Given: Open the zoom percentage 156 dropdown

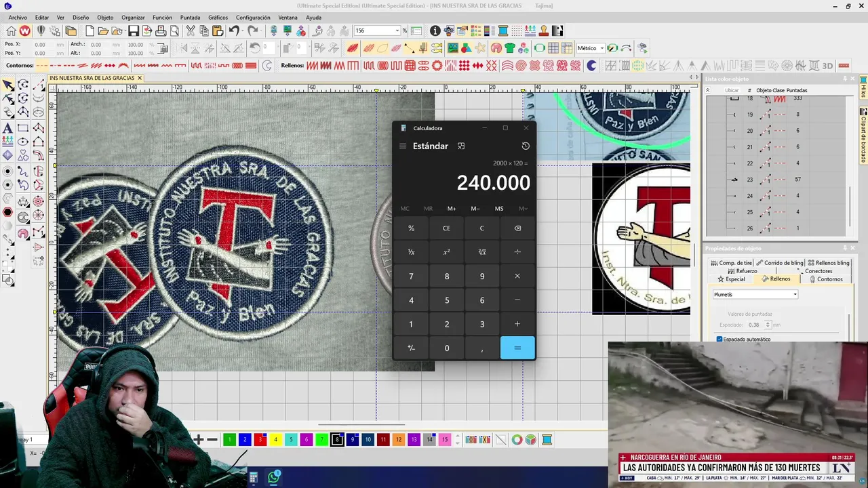Looking at the screenshot, I should click(x=397, y=30).
